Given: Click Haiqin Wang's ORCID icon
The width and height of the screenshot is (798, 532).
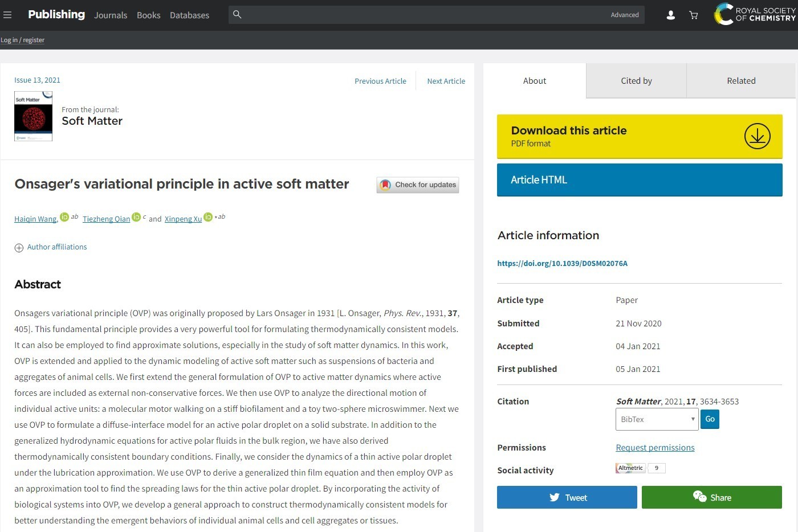Looking at the screenshot, I should pos(64,217).
